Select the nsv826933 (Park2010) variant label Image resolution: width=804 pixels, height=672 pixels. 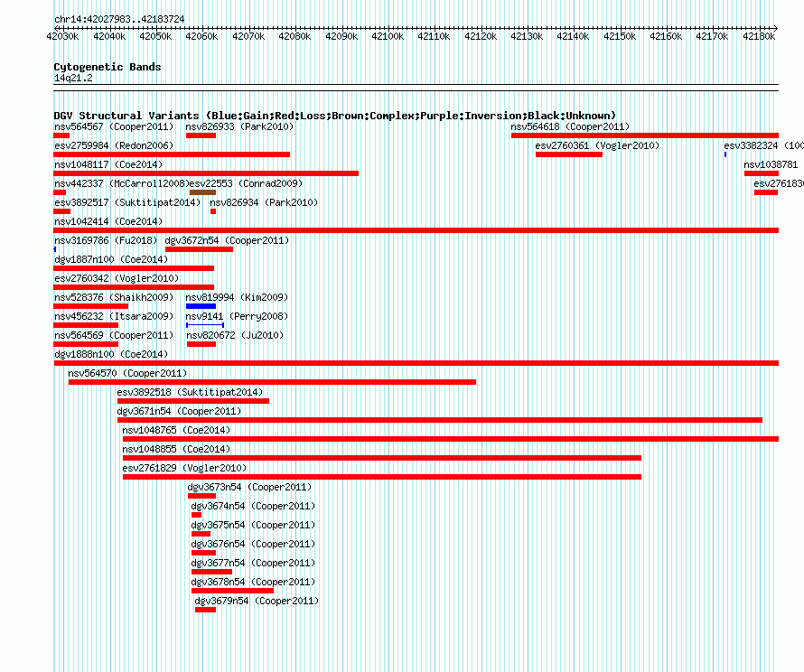[x=239, y=126]
